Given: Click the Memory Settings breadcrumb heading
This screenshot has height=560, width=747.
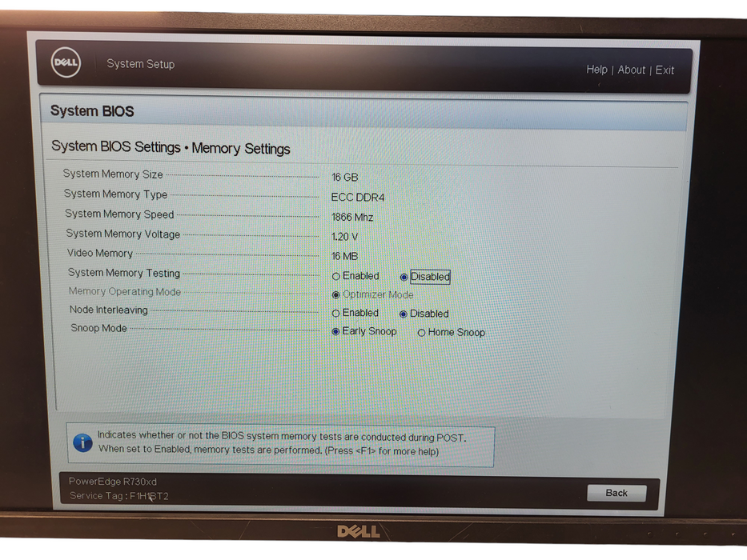Looking at the screenshot, I should pyautogui.click(x=240, y=149).
